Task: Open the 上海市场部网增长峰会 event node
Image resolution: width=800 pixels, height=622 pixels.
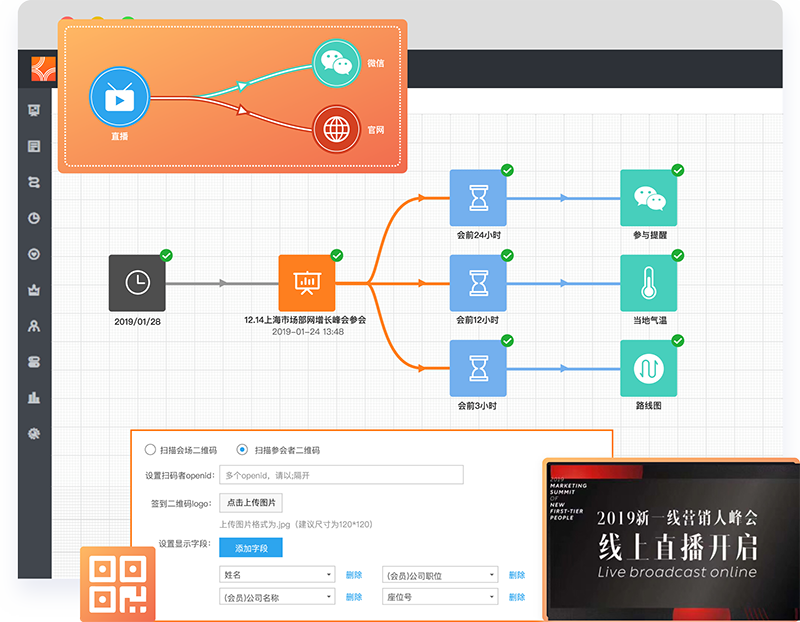Action: pos(307,283)
